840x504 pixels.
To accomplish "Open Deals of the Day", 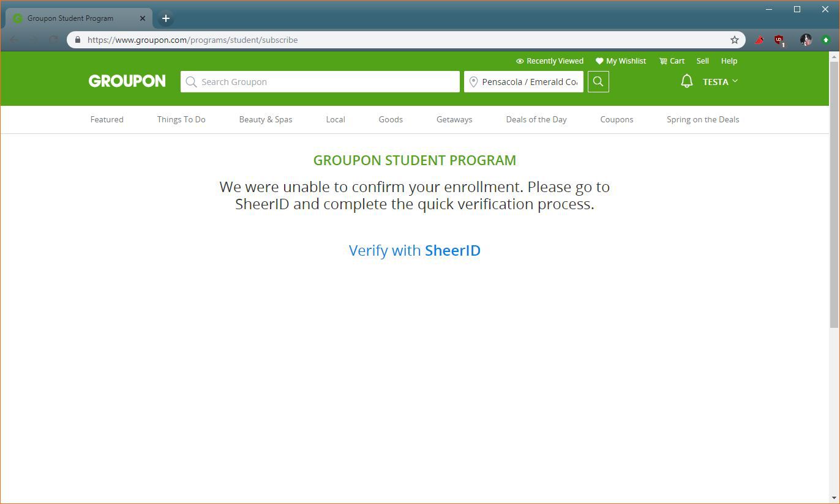I will [x=536, y=119].
